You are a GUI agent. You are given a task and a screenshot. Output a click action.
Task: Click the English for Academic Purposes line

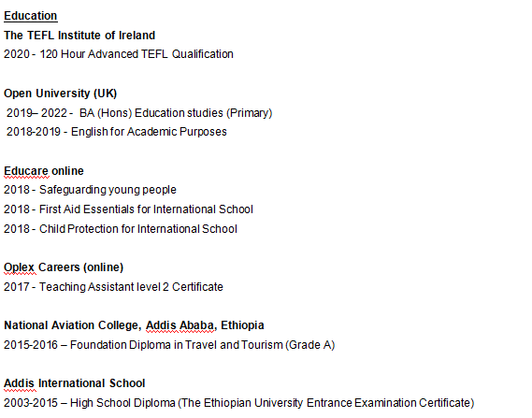117,132
